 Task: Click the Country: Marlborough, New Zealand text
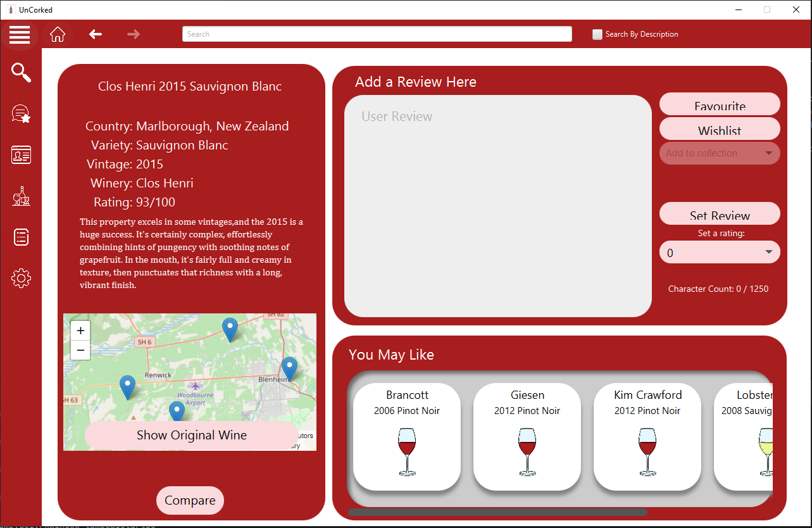(x=187, y=126)
